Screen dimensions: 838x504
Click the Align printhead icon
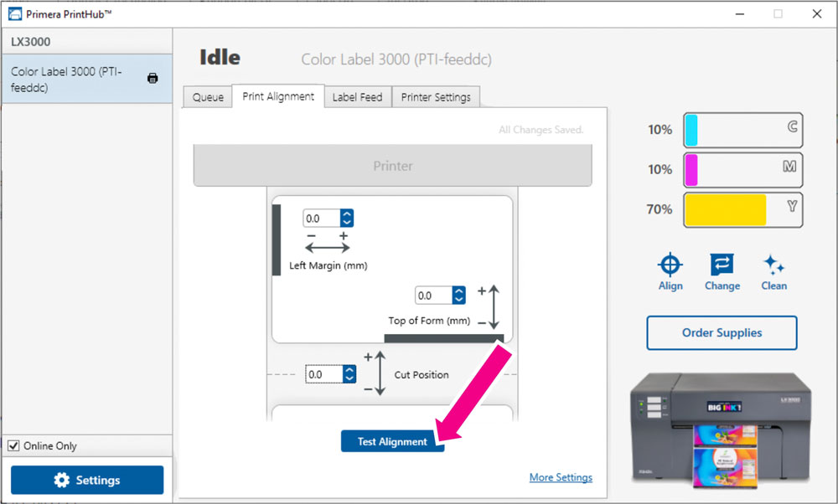click(670, 265)
